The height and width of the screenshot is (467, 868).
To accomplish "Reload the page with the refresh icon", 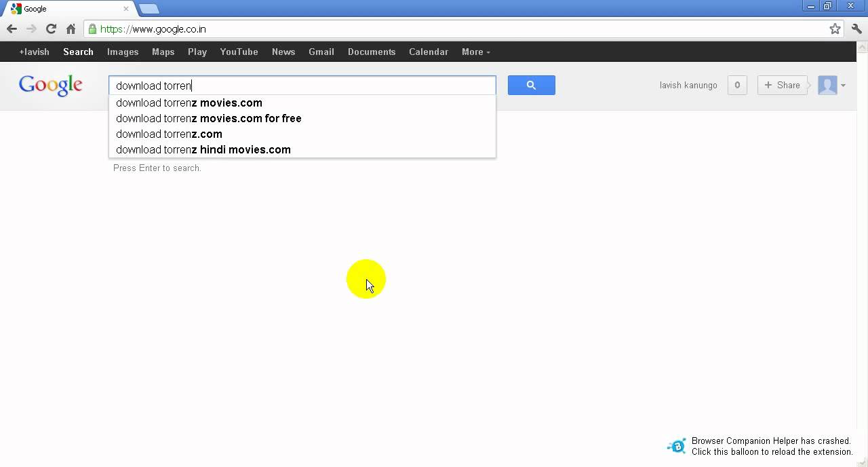I will click(51, 29).
